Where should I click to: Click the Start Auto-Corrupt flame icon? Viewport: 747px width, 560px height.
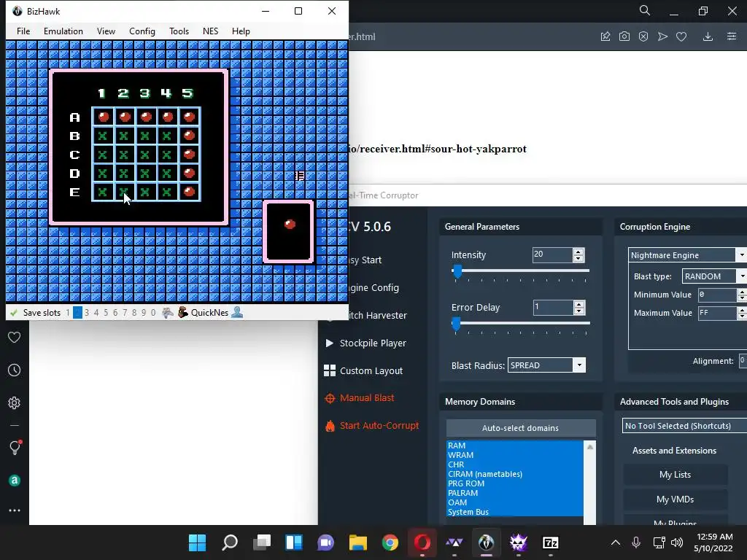pyautogui.click(x=330, y=426)
